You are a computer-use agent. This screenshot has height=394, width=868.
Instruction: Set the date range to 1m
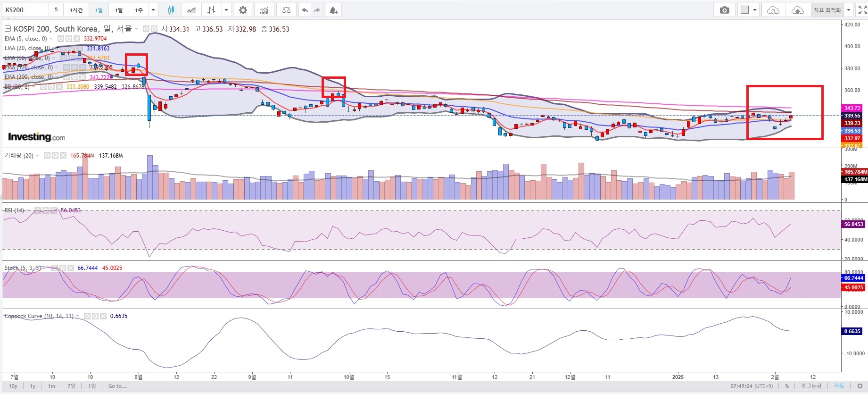coord(51,386)
